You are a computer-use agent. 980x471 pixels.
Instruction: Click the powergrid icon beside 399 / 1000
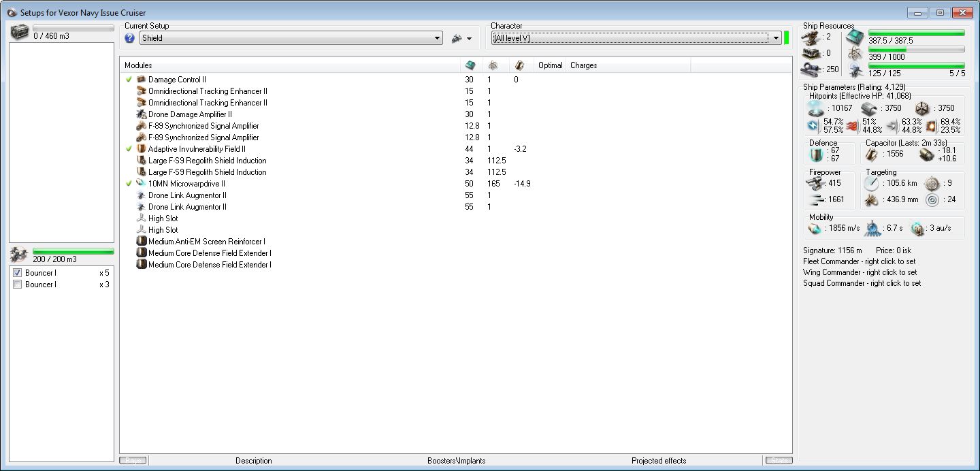(x=855, y=53)
